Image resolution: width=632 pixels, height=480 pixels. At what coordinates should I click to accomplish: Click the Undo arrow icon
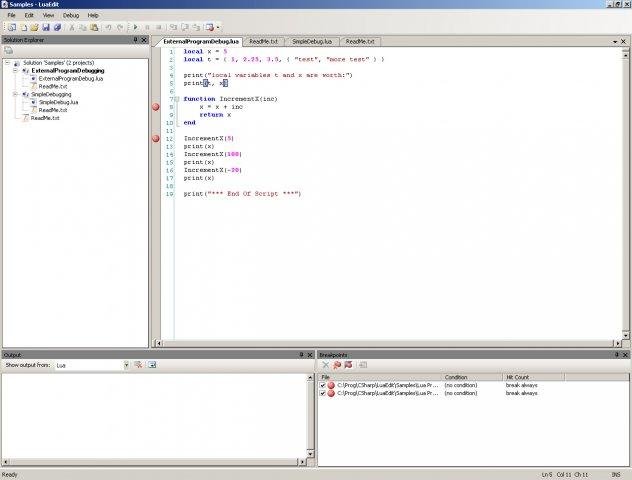tap(108, 27)
